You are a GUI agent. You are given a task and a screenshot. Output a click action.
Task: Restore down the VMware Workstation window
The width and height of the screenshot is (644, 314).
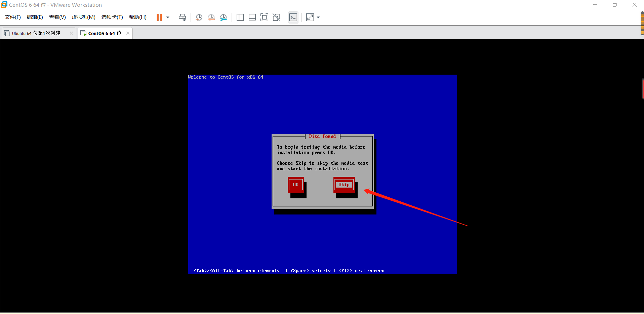point(615,5)
